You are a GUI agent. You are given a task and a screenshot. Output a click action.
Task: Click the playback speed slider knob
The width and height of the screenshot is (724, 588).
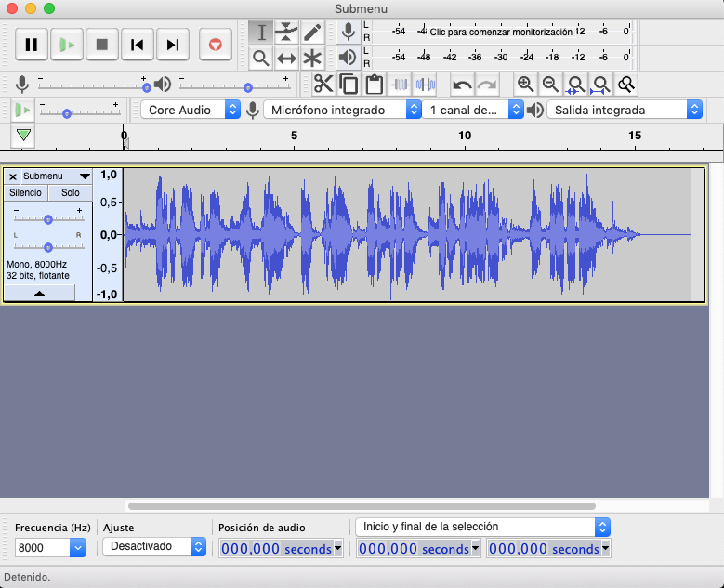[x=67, y=113]
